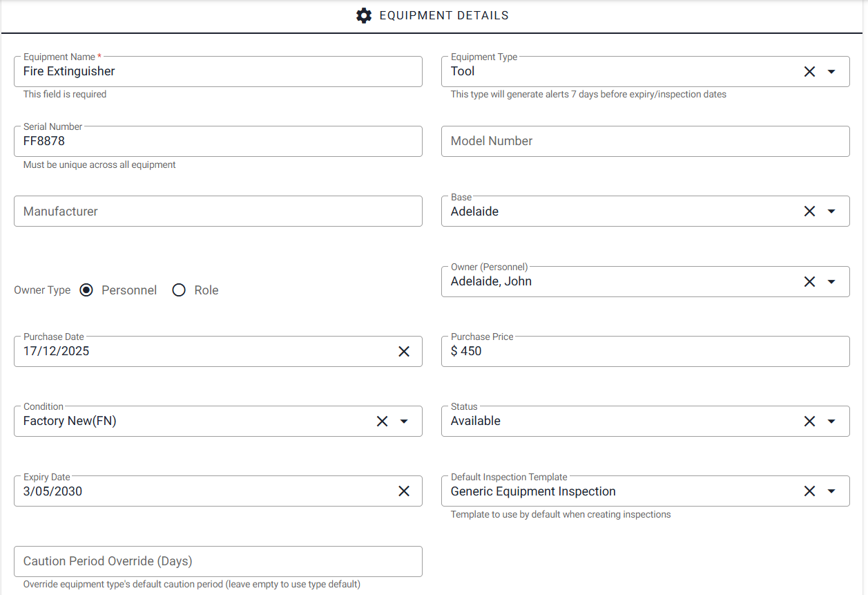868x595 pixels.
Task: Click the Equipment Name input field
Action: [x=218, y=72]
